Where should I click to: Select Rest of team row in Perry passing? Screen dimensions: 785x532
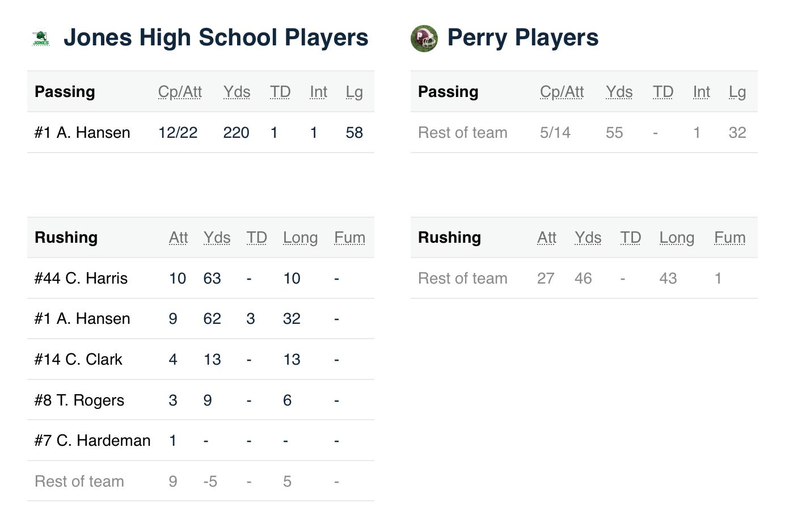[463, 133]
